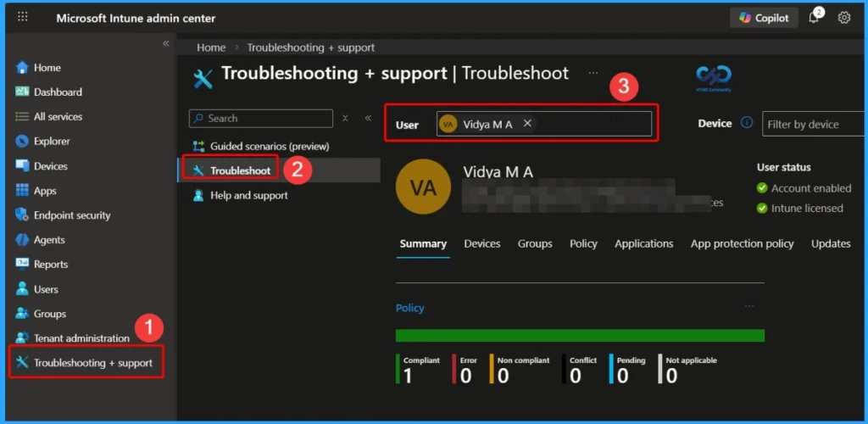Open the Policy section heading link
The width and height of the screenshot is (868, 424).
409,309
